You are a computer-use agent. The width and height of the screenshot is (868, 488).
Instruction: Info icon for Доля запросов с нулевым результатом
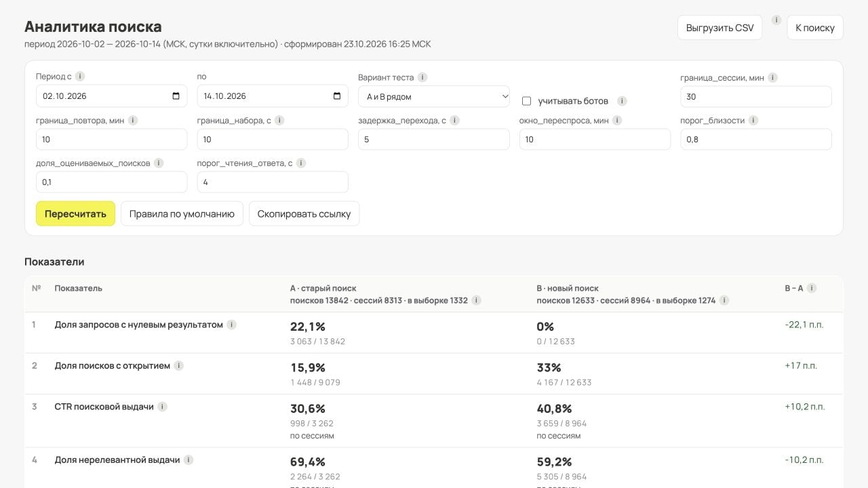tap(231, 325)
